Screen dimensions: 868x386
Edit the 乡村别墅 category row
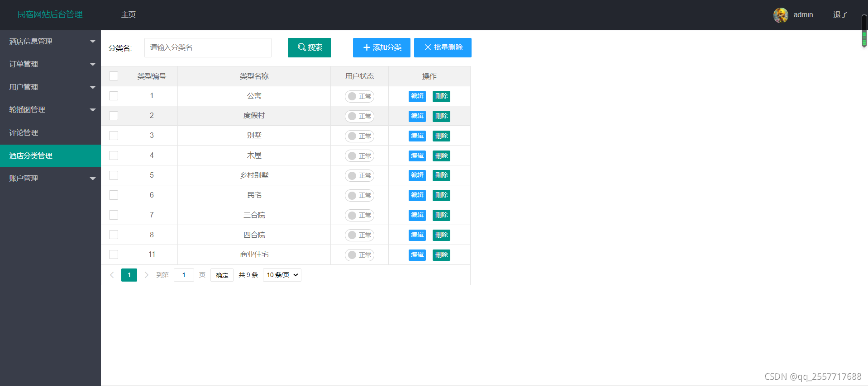pyautogui.click(x=417, y=175)
